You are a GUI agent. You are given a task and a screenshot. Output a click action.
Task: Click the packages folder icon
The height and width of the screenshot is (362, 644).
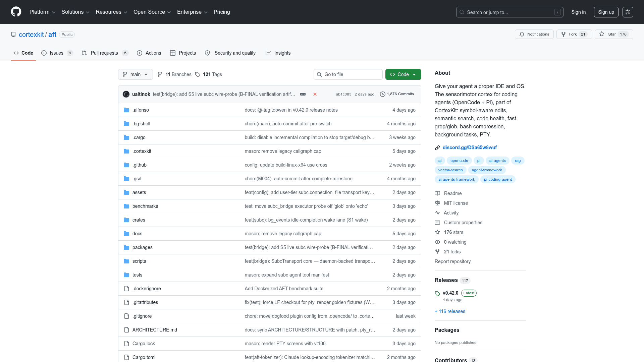click(x=126, y=247)
